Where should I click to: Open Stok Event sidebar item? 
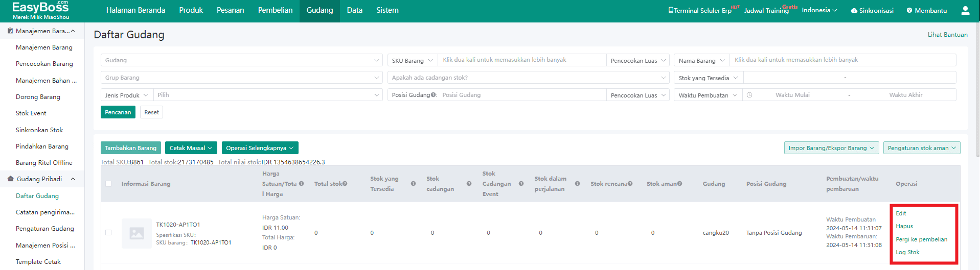pos(31,113)
